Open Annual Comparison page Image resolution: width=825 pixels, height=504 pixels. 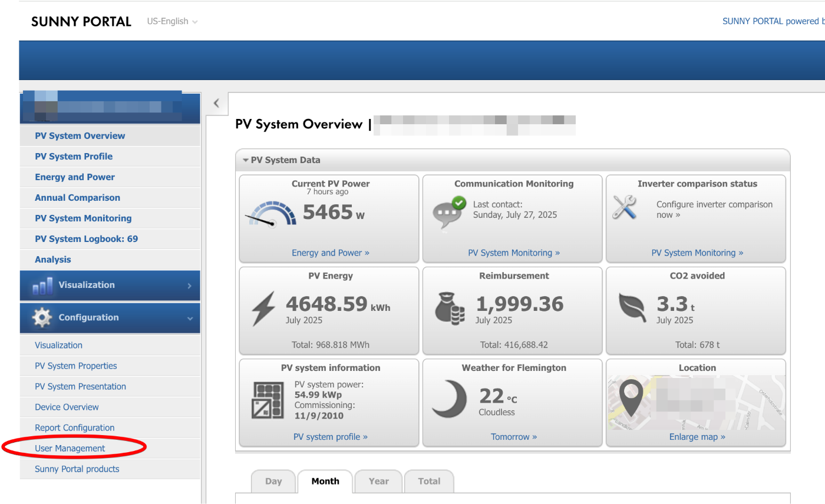click(110, 197)
